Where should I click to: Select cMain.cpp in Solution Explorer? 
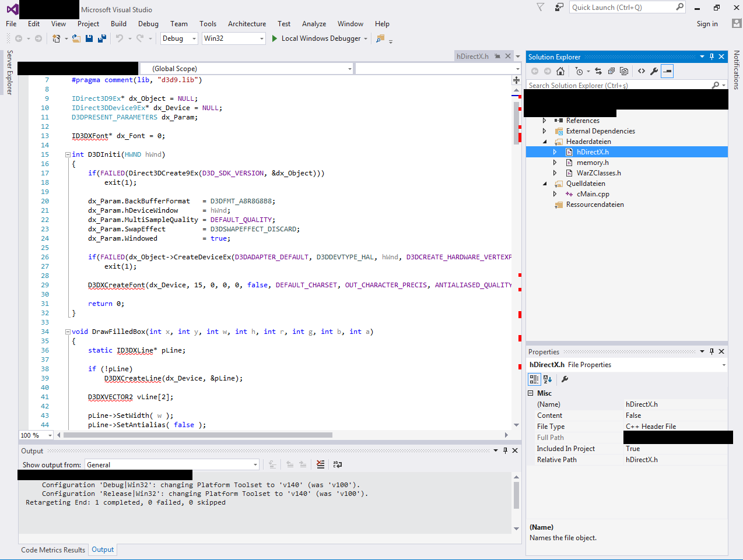click(x=593, y=194)
